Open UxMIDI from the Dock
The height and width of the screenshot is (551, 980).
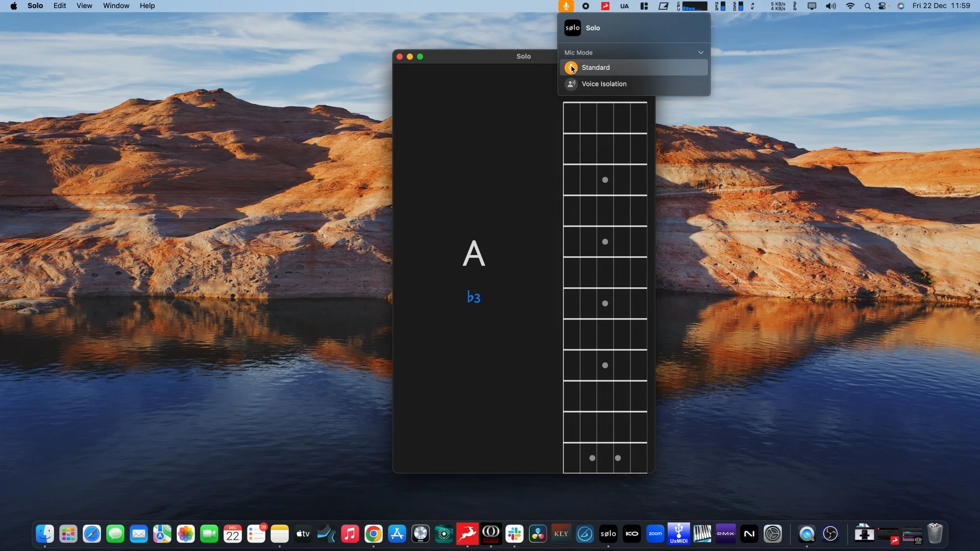coord(679,534)
